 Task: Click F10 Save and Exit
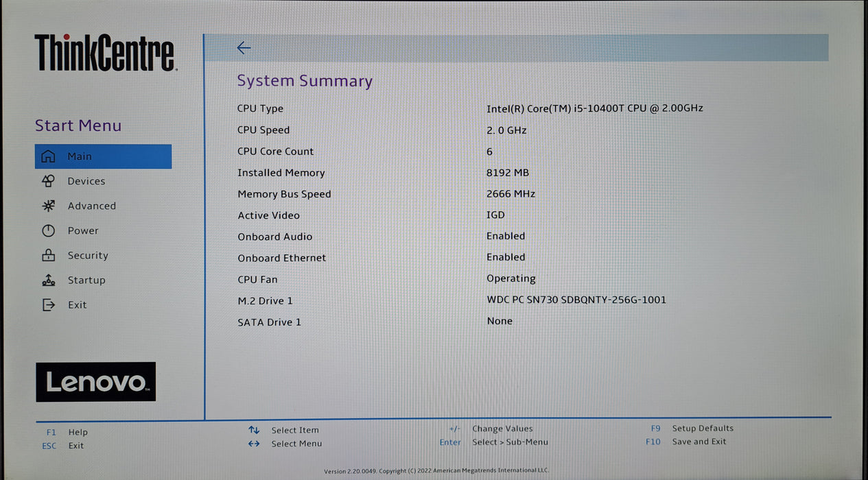(x=685, y=442)
